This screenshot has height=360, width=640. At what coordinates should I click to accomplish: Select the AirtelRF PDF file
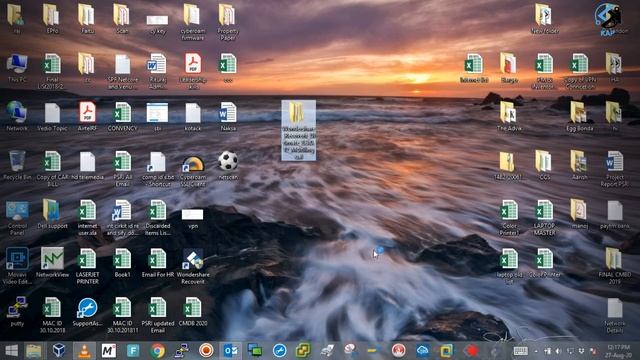[x=87, y=117]
